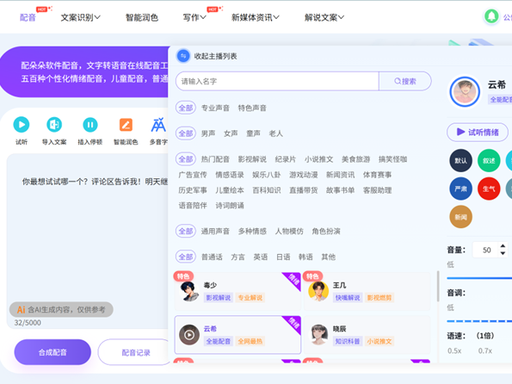The height and width of the screenshot is (384, 512).
Task: Filter voices by 专业声音
Action: point(215,108)
